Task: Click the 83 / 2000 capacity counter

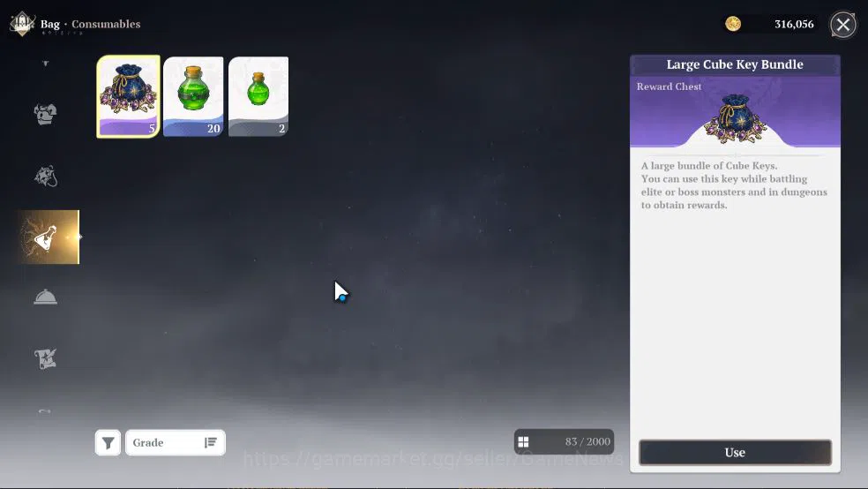Action: tap(587, 442)
